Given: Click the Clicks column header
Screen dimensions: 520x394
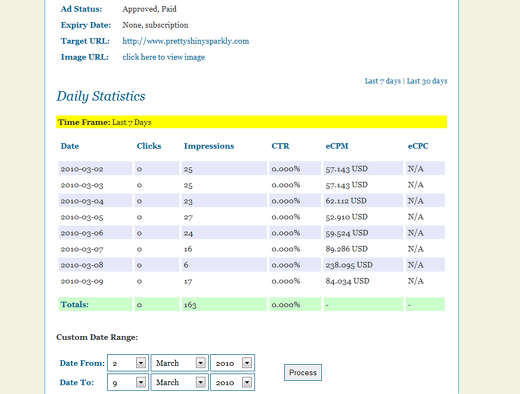Looking at the screenshot, I should pos(149,146).
